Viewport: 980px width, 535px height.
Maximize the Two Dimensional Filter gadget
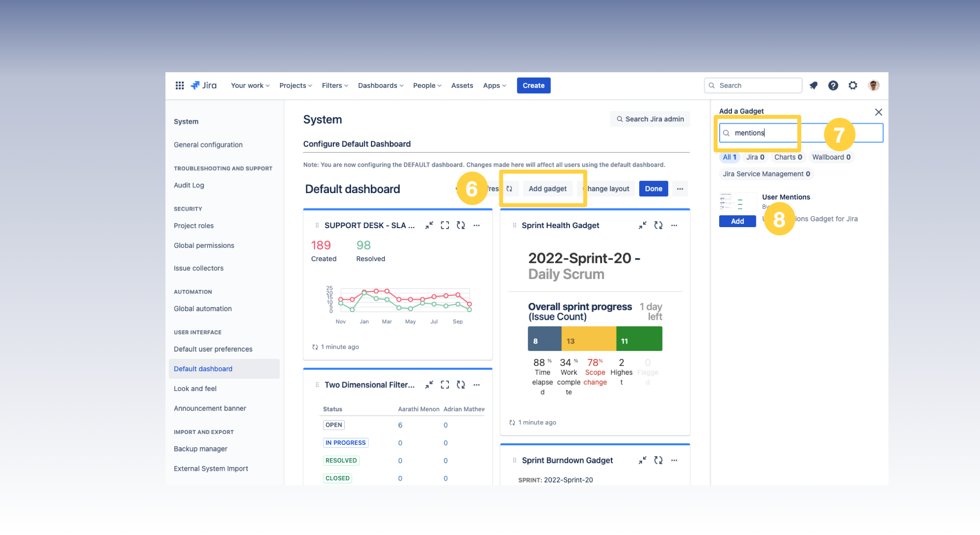445,385
